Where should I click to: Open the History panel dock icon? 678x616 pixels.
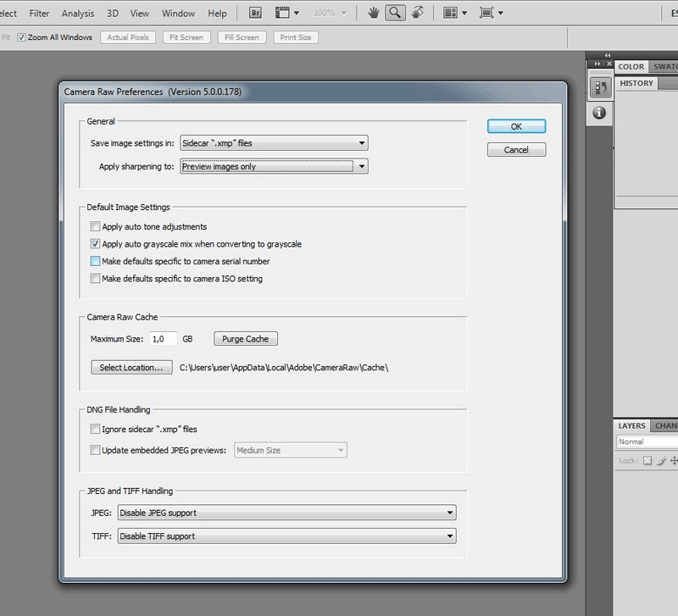(x=600, y=87)
